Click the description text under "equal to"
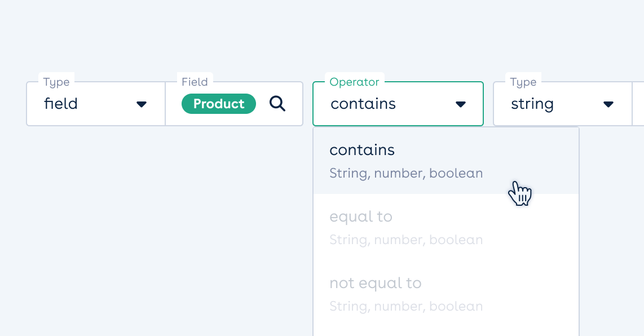Image resolution: width=644 pixels, height=336 pixels. pos(406,240)
